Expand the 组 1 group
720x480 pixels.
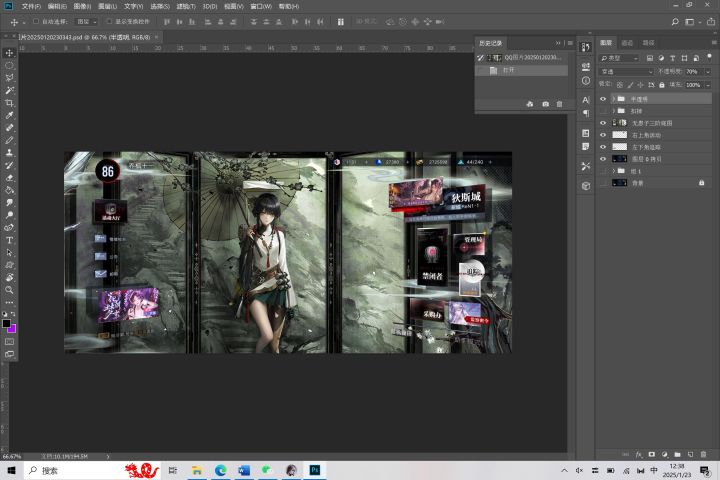(613, 171)
